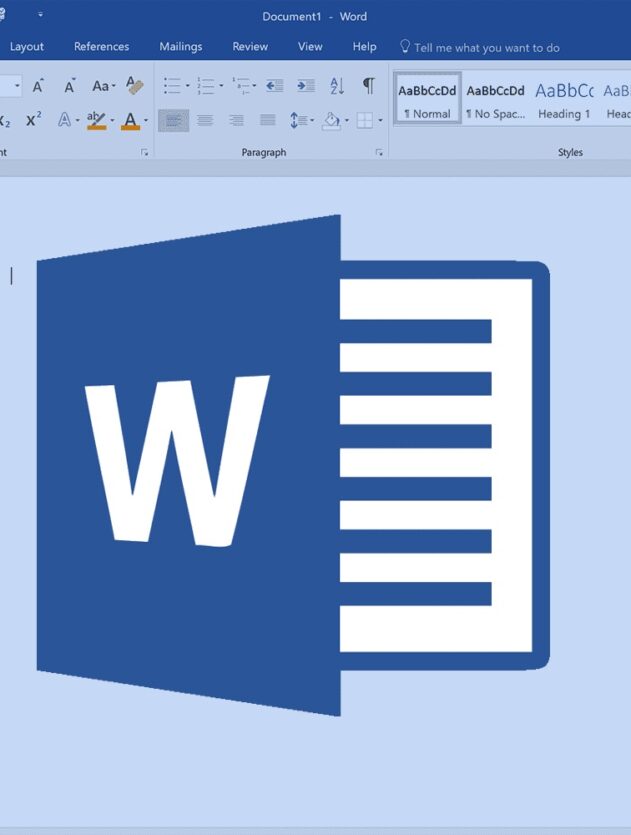The image size is (631, 835).
Task: Open the Change Case Aa menu
Action: pos(103,86)
